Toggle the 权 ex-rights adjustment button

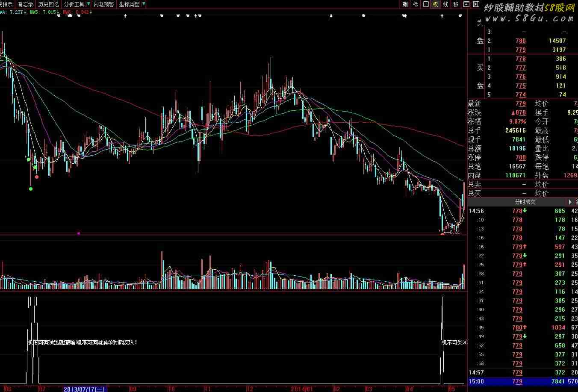pyautogui.click(x=436, y=4)
